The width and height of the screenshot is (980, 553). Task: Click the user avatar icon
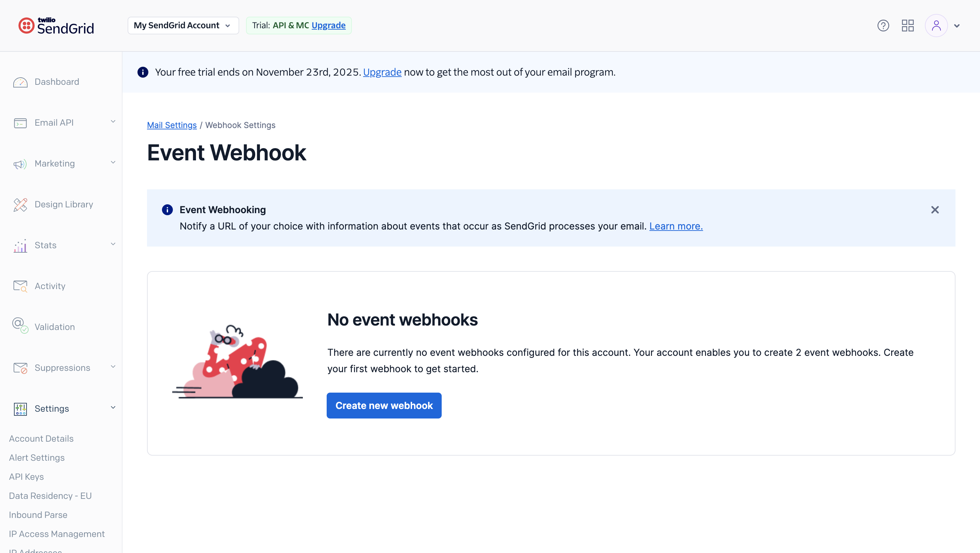click(x=936, y=25)
